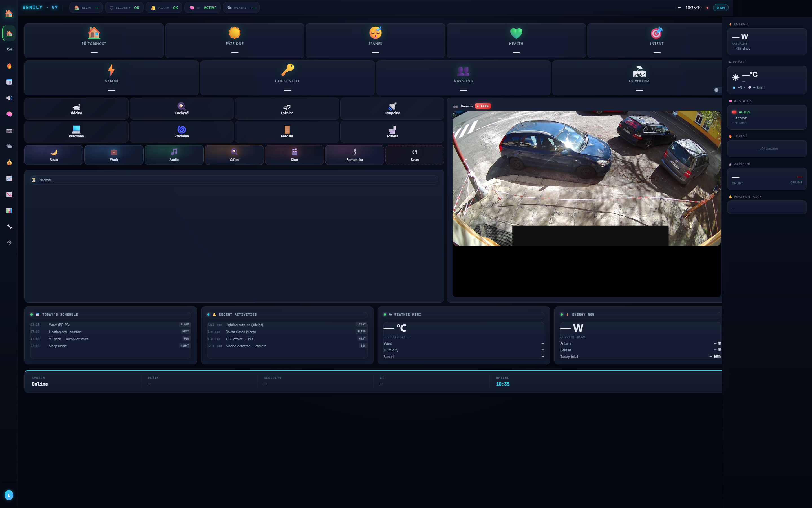
Task: Activate the Romantika scene
Action: (355, 155)
